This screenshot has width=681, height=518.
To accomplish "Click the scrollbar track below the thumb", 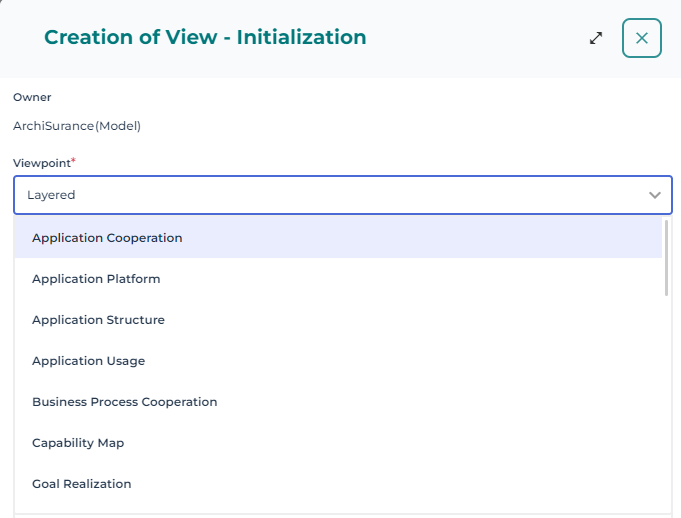I will coord(667,400).
